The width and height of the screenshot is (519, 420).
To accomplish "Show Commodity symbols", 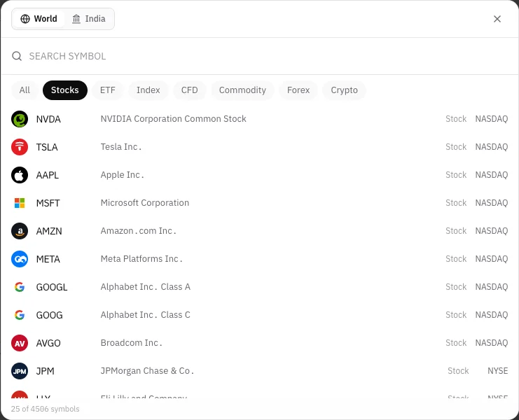I will tap(242, 90).
